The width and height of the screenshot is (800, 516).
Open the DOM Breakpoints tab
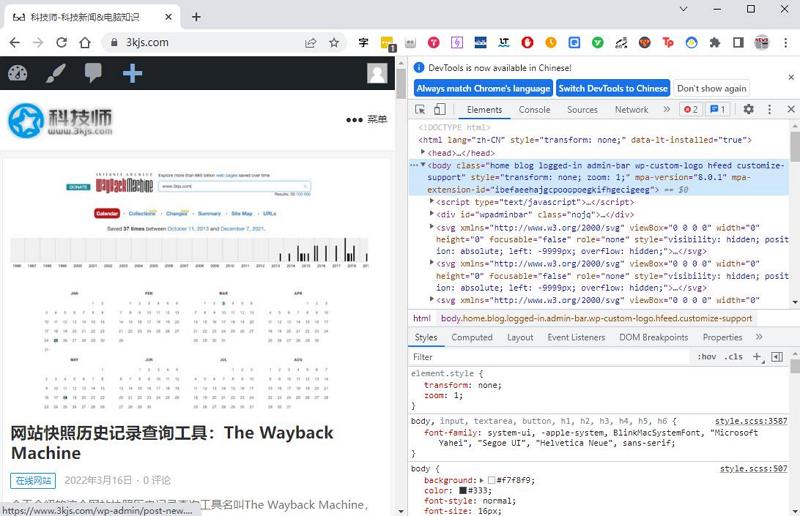(654, 337)
